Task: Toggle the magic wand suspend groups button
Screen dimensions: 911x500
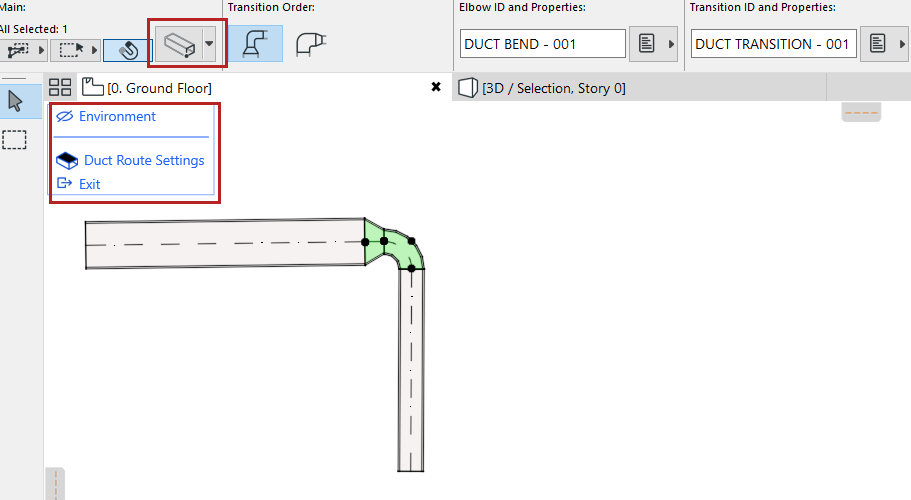Action: tap(128, 51)
